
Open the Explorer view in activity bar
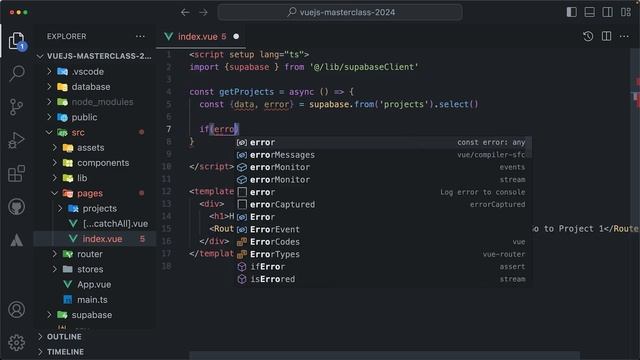coord(17,41)
